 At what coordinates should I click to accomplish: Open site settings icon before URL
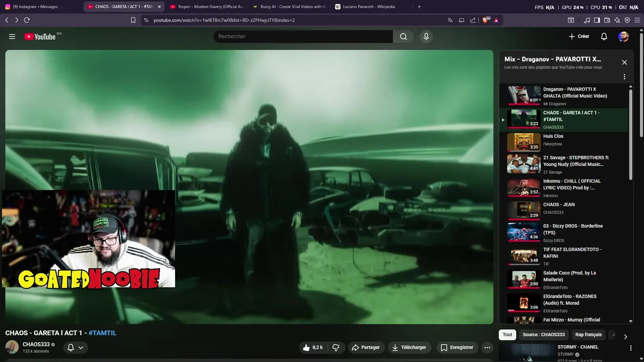click(146, 20)
